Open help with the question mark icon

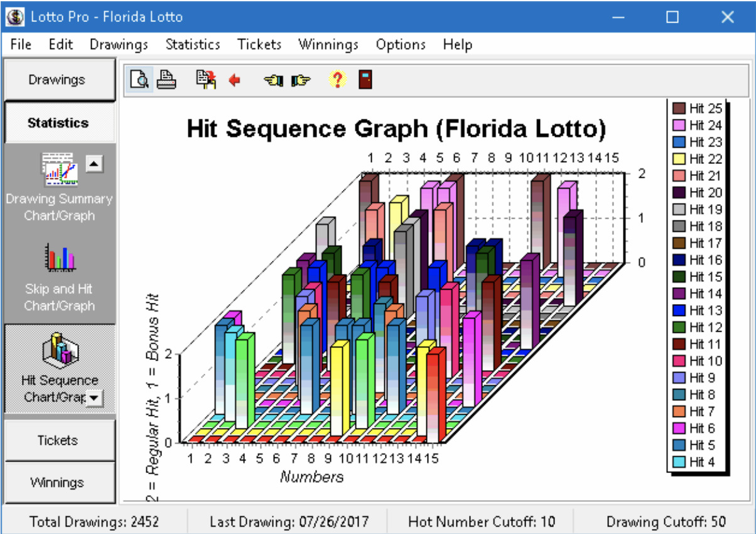[x=338, y=80]
